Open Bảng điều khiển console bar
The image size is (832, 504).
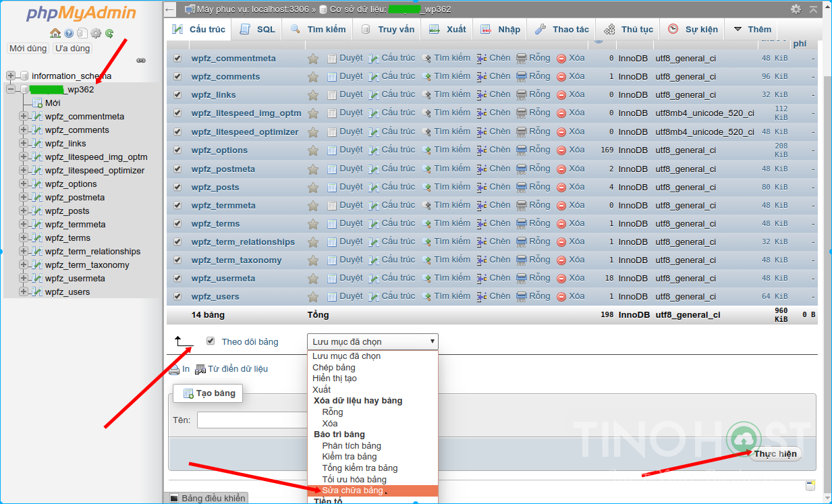click(207, 498)
